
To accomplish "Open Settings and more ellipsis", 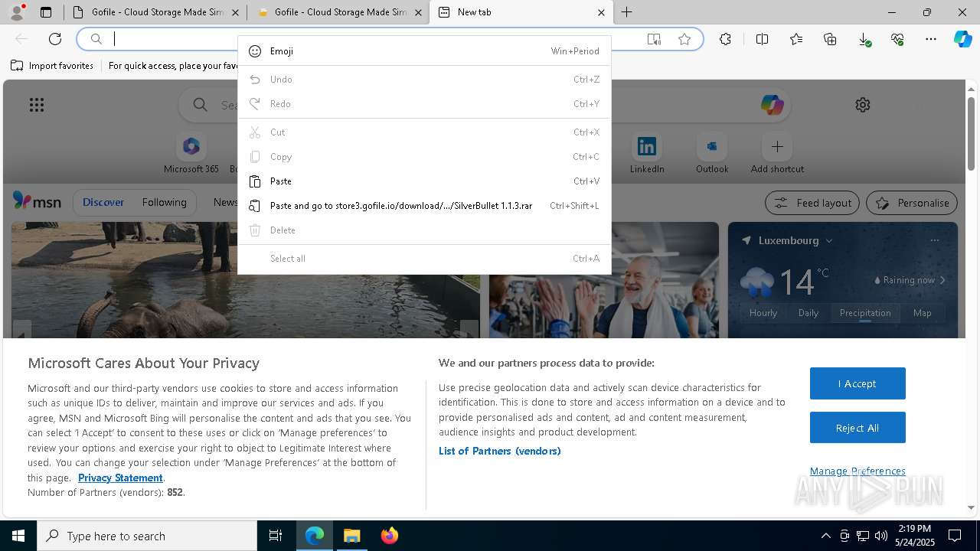I will pos(931,39).
